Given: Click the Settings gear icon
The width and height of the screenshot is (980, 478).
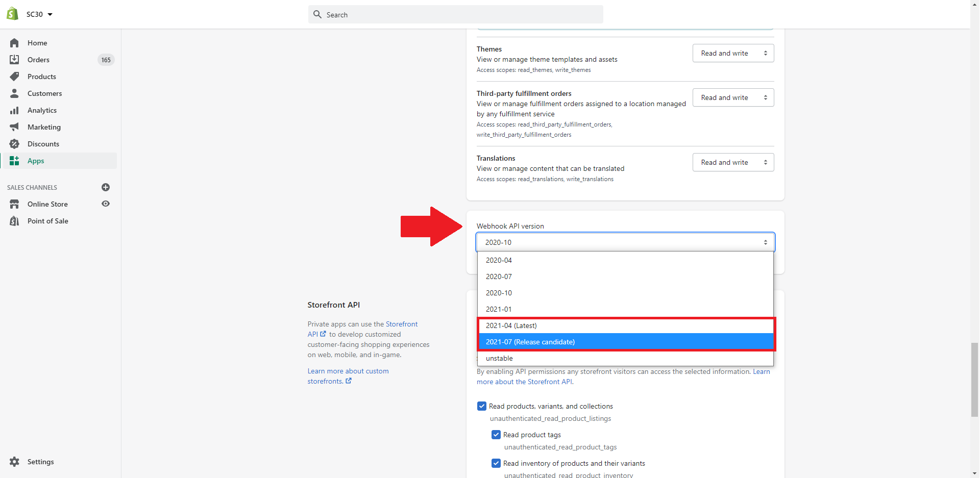Looking at the screenshot, I should (x=14, y=462).
